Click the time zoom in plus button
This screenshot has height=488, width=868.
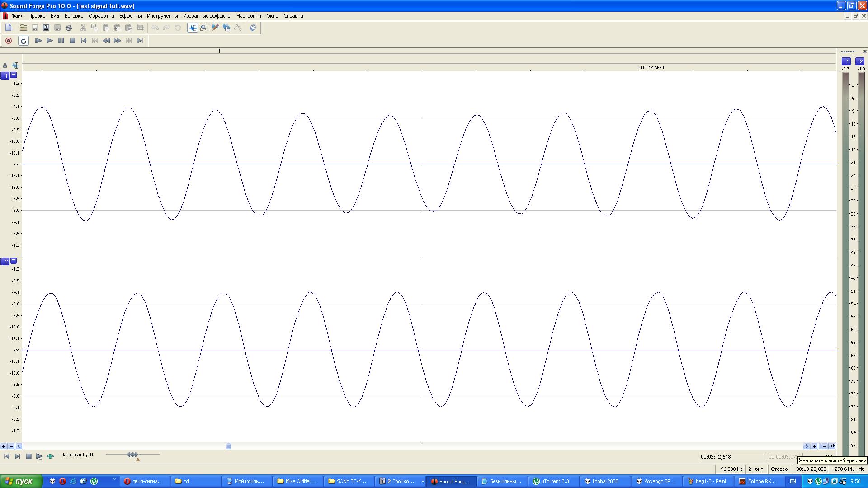pos(814,446)
